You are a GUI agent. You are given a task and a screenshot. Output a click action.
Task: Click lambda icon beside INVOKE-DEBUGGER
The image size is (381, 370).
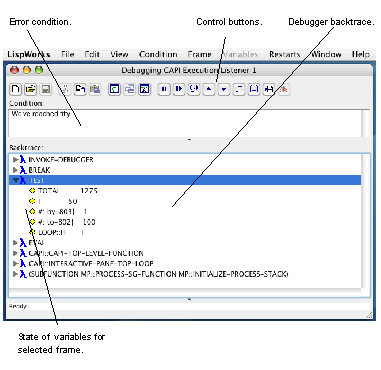(x=23, y=160)
